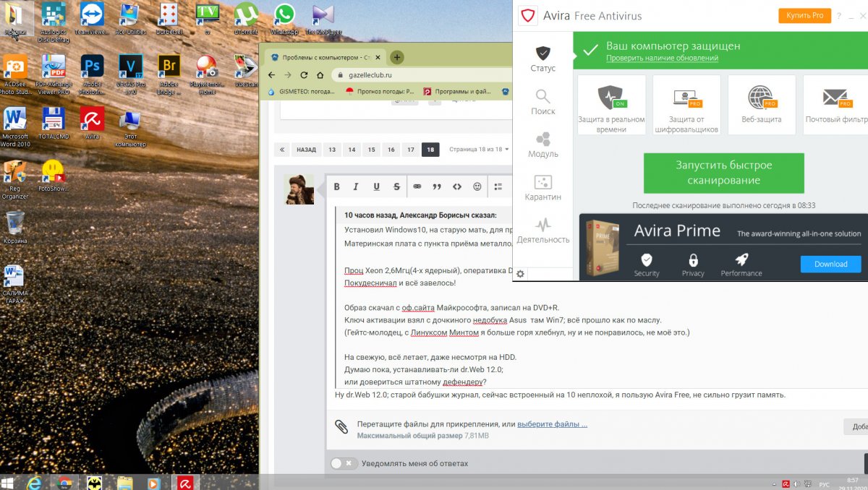This screenshot has height=490, width=868.
Task: Toggle bold formatting in editor
Action: click(x=336, y=186)
